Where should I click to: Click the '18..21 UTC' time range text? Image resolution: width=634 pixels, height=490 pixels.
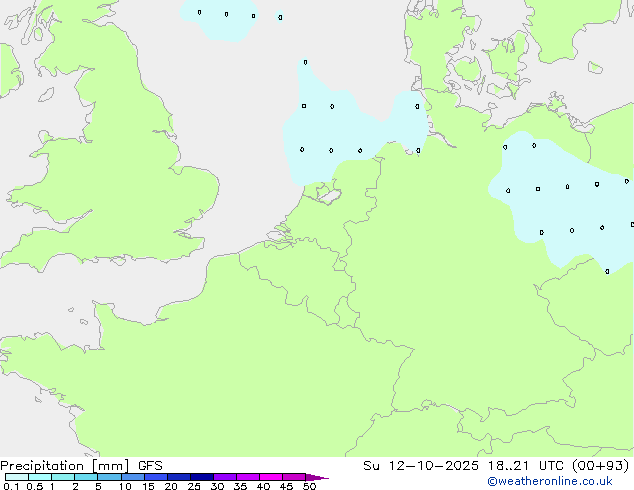[x=528, y=466]
